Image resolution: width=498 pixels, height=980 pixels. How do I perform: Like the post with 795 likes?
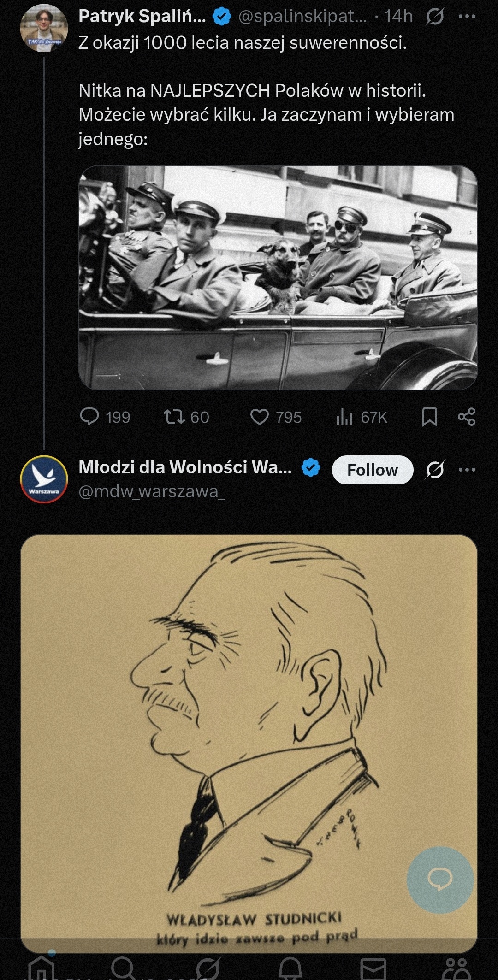pos(260,417)
